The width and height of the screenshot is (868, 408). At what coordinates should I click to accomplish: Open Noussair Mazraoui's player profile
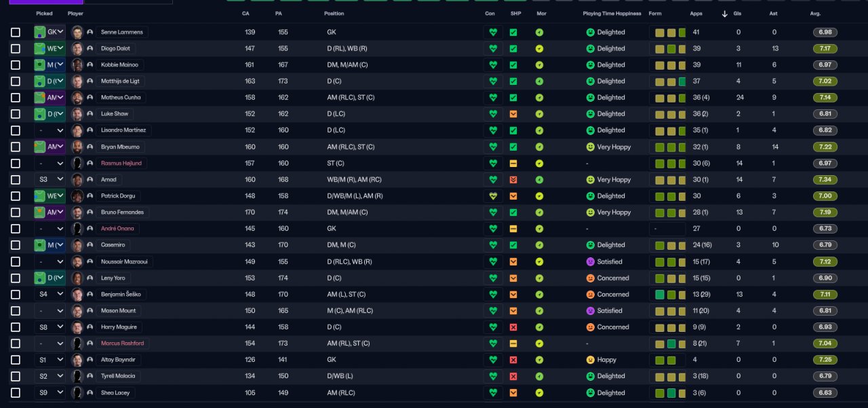(x=124, y=261)
